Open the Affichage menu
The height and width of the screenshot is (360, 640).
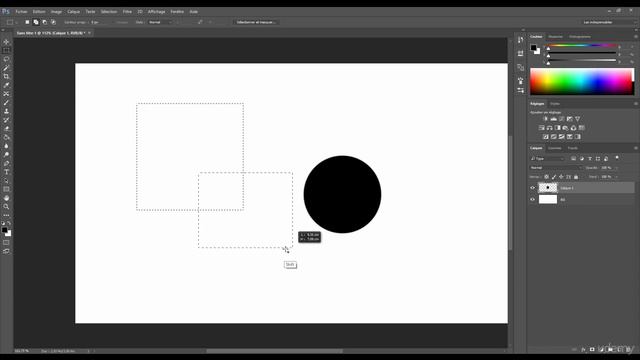[x=156, y=12]
